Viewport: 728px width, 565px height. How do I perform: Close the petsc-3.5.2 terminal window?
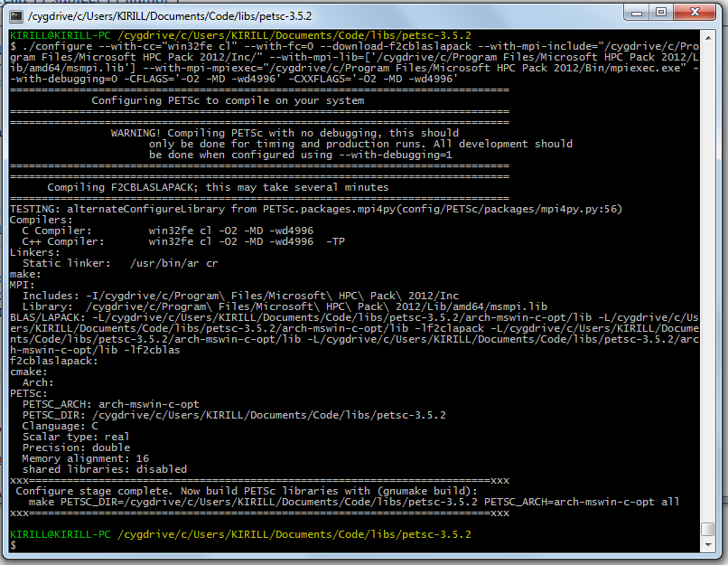coord(695,12)
